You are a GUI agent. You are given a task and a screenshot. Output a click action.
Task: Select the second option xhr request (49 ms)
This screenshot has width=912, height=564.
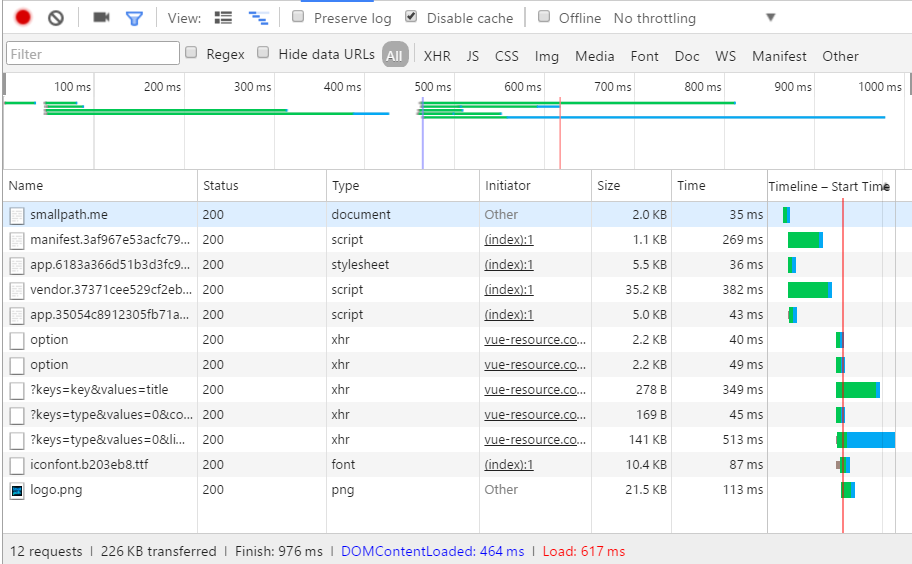(x=49, y=365)
